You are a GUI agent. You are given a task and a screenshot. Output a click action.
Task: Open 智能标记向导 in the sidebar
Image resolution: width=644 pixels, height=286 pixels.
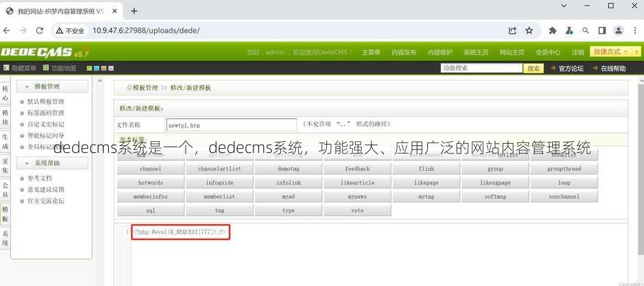(46, 135)
